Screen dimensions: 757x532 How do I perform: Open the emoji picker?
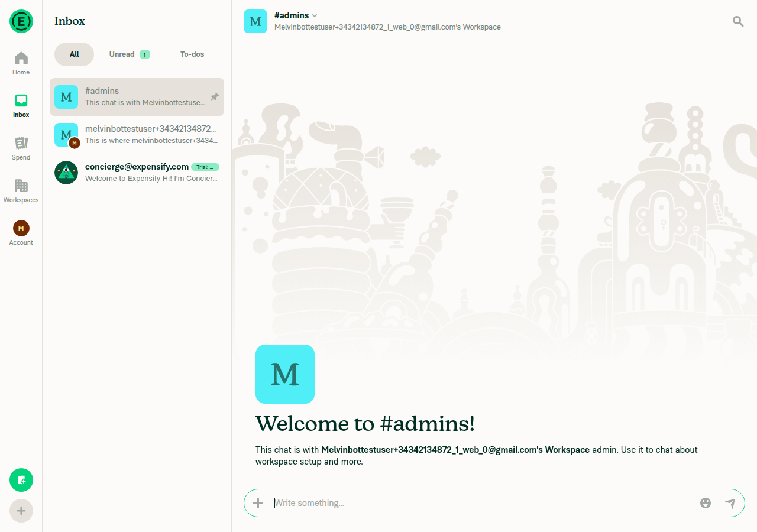click(x=706, y=503)
